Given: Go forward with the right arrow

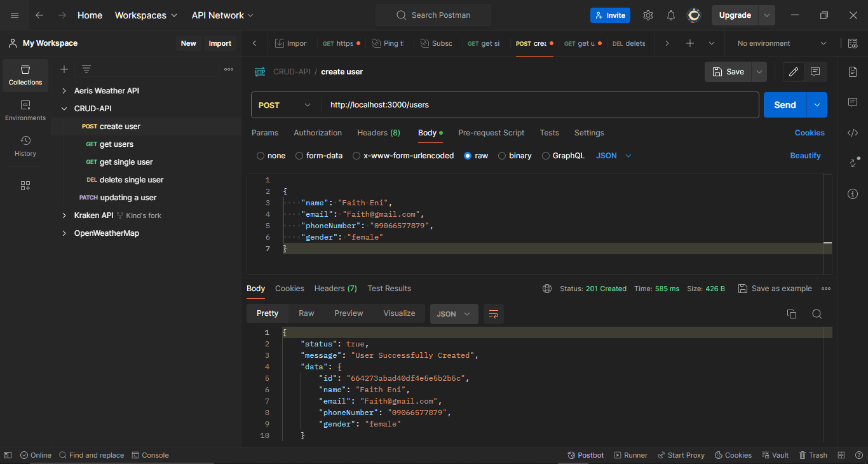Looking at the screenshot, I should (62, 15).
